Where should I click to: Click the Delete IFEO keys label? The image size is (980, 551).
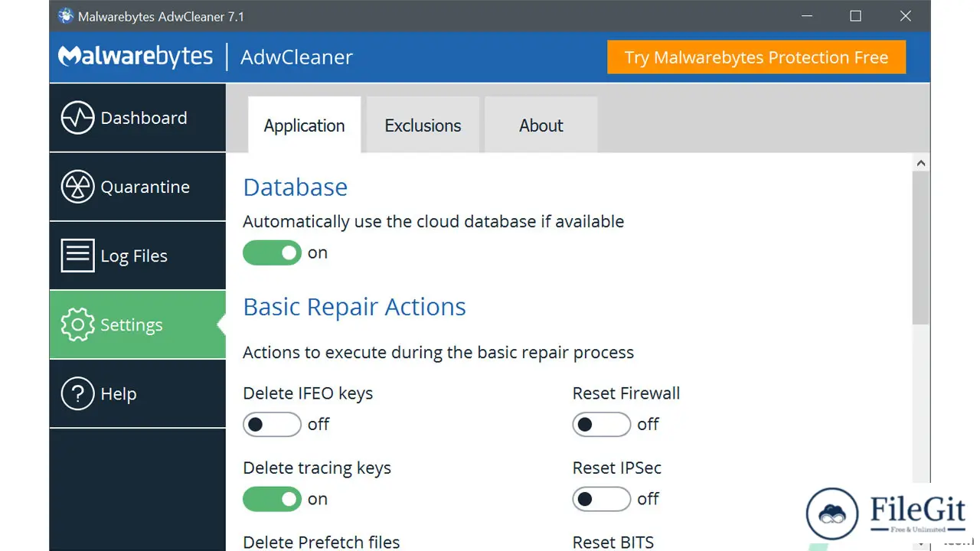point(308,393)
